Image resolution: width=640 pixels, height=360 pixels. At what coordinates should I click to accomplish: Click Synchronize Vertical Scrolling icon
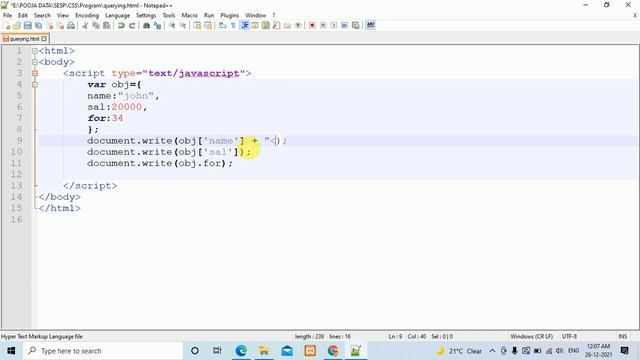coord(197,25)
